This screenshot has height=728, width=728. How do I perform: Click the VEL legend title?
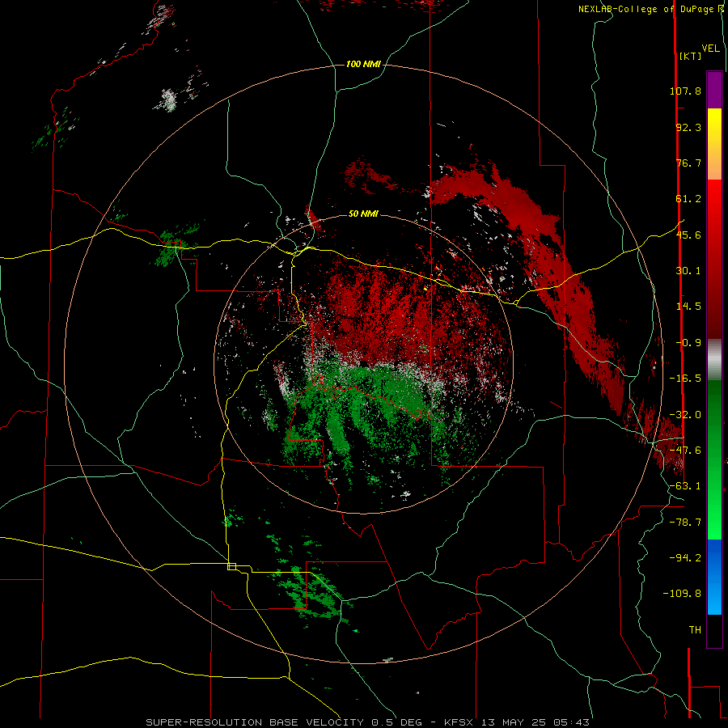click(710, 49)
